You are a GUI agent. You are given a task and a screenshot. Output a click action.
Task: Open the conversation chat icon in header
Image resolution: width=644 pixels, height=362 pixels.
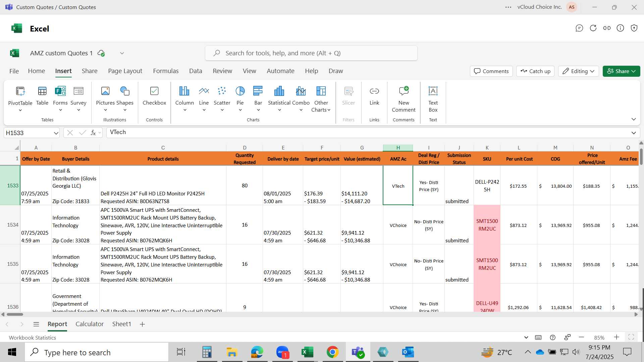click(x=579, y=28)
